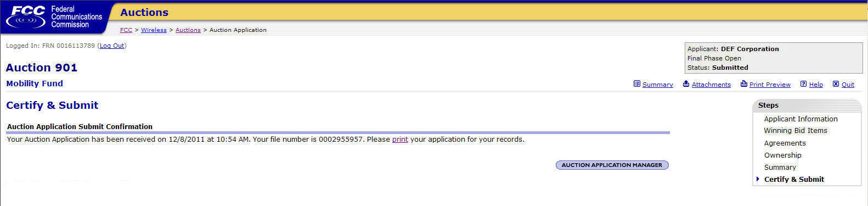Open the Summary link in toolbar
This screenshot has height=206, width=868.
[657, 85]
